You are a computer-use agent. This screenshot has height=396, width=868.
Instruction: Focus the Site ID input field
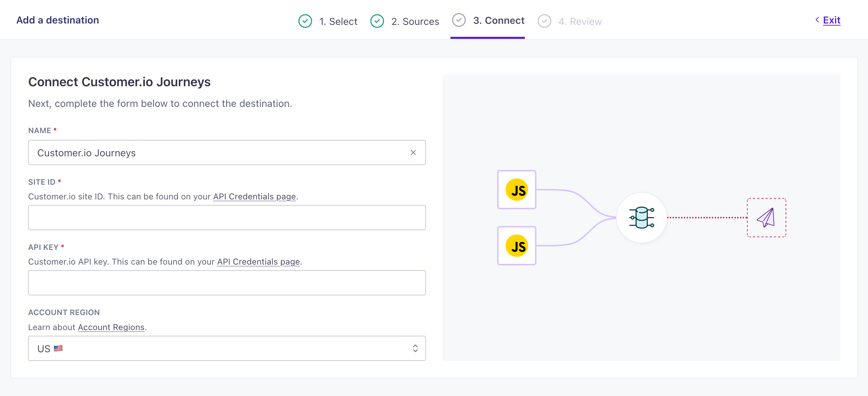click(227, 218)
